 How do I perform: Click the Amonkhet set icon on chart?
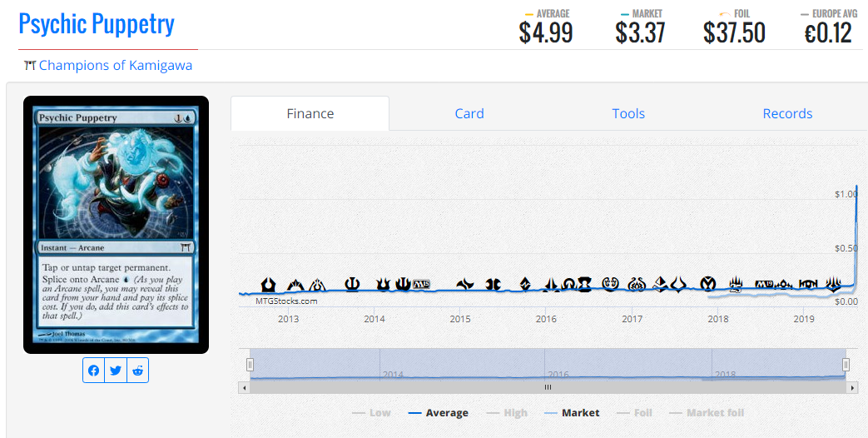(x=660, y=284)
